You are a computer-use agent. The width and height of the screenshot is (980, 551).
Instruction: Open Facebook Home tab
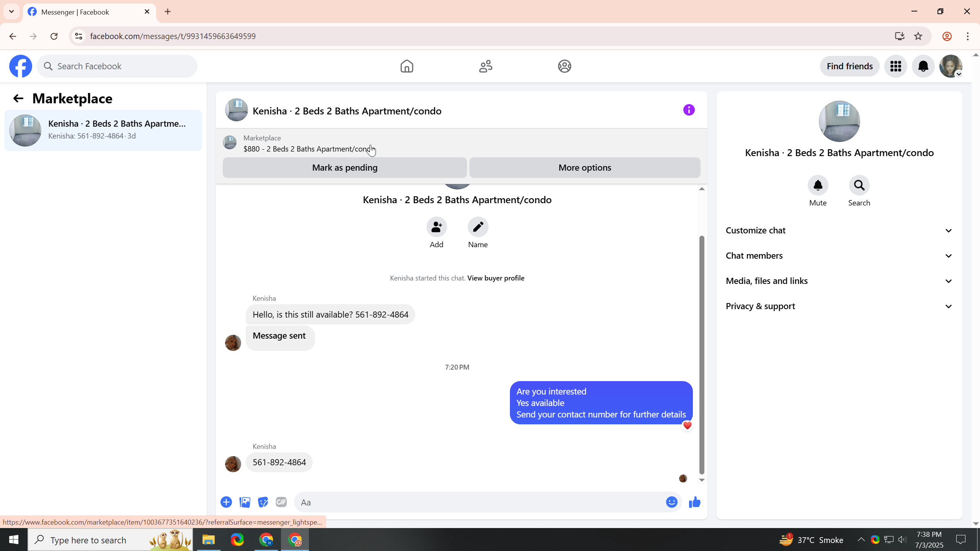pos(407,66)
